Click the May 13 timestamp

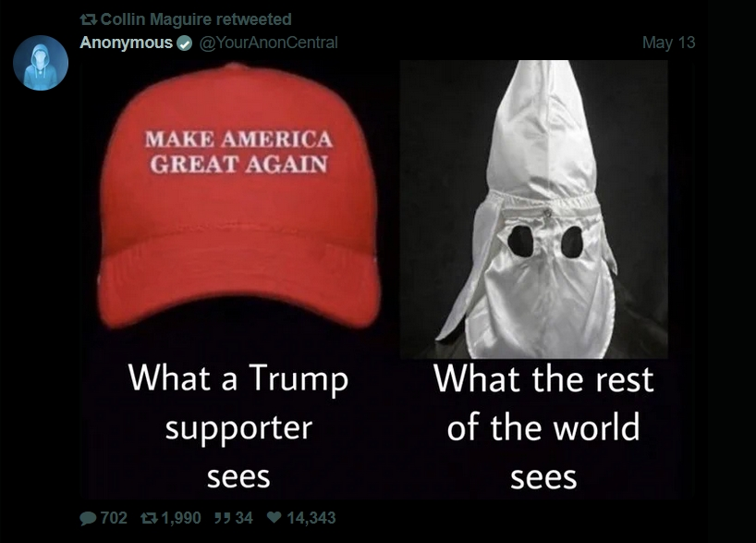pos(669,43)
